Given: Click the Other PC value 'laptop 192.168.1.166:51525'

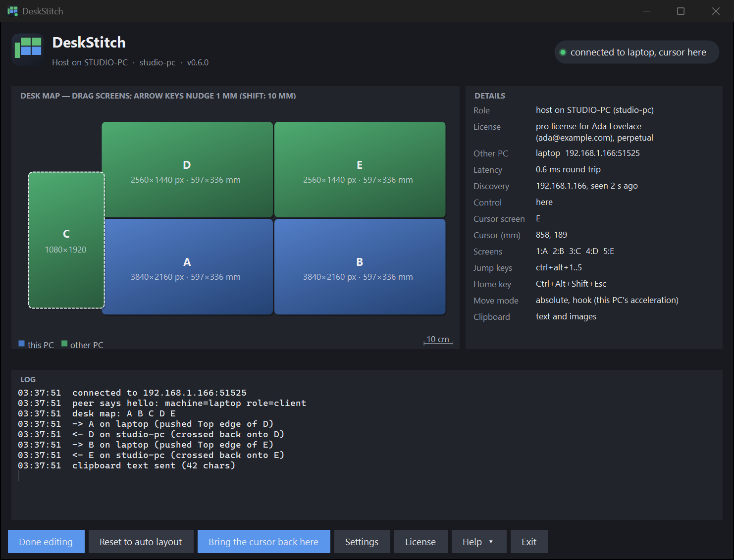Looking at the screenshot, I should click(588, 153).
